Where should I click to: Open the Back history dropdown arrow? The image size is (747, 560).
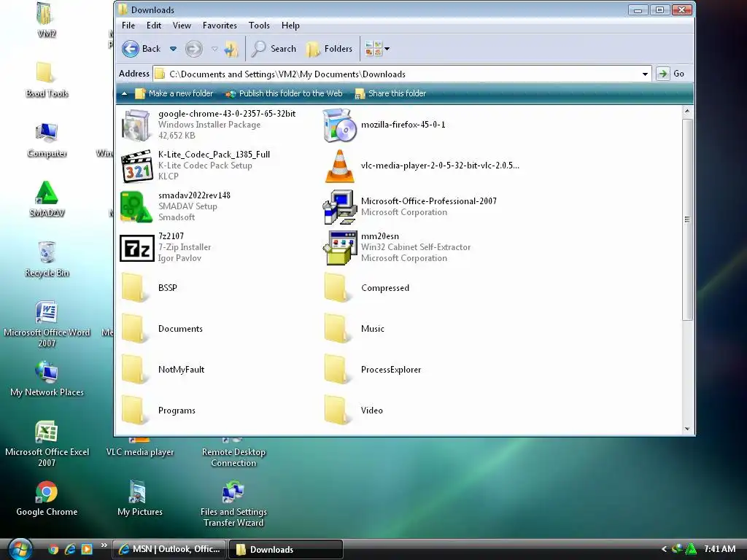point(174,49)
